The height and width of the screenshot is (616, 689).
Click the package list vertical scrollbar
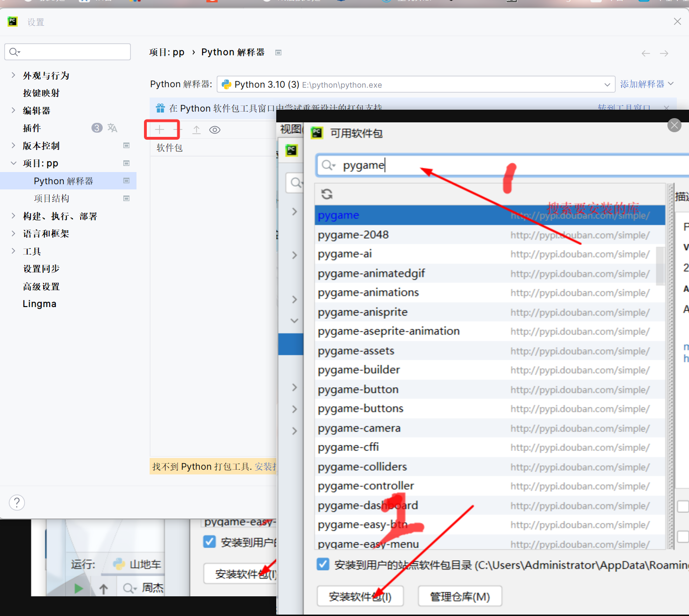click(660, 266)
